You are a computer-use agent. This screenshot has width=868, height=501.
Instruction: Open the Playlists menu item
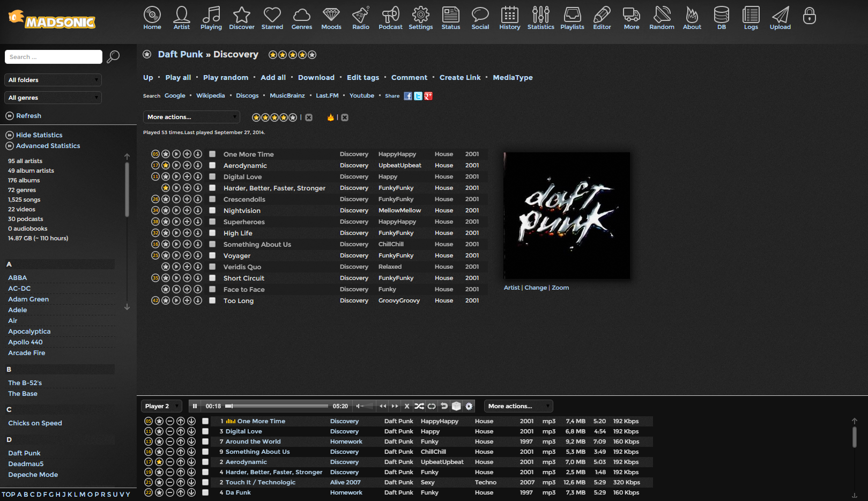572,18
